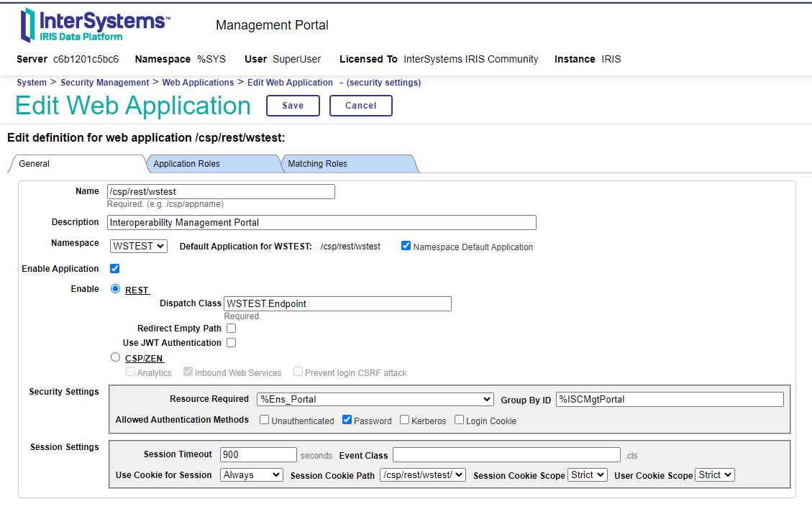
Task: Open Use Cookie for Session dropdown
Action: click(x=252, y=474)
